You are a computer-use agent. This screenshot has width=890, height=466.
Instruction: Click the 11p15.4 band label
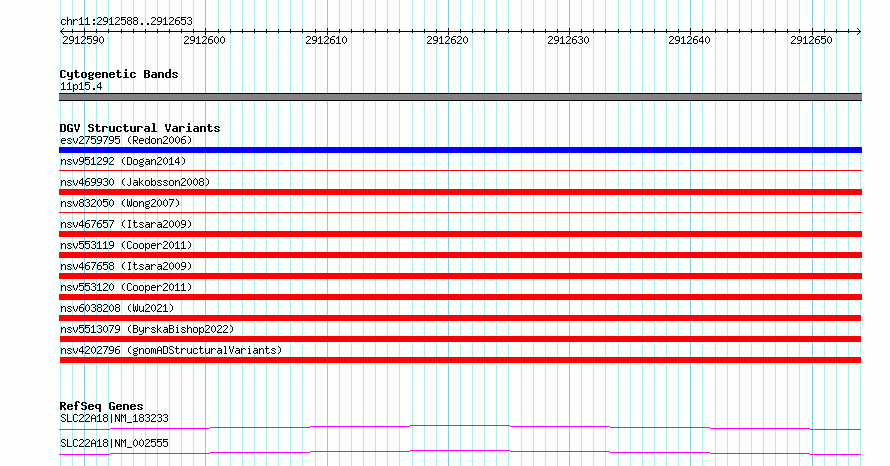(81, 86)
